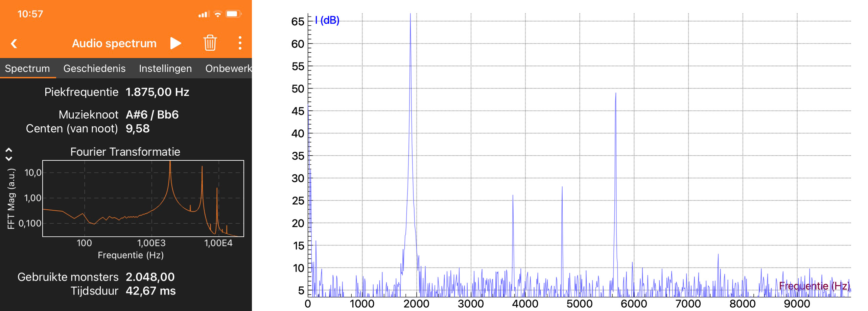Click the Audio spectrum title
Viewport: 868px width, 311px height.
pyautogui.click(x=114, y=43)
